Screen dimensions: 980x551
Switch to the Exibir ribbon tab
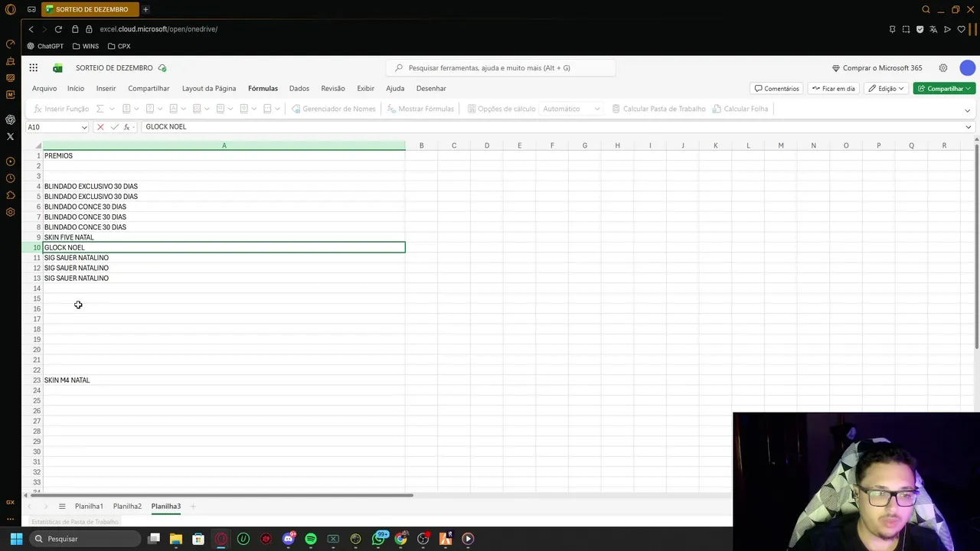pos(366,89)
